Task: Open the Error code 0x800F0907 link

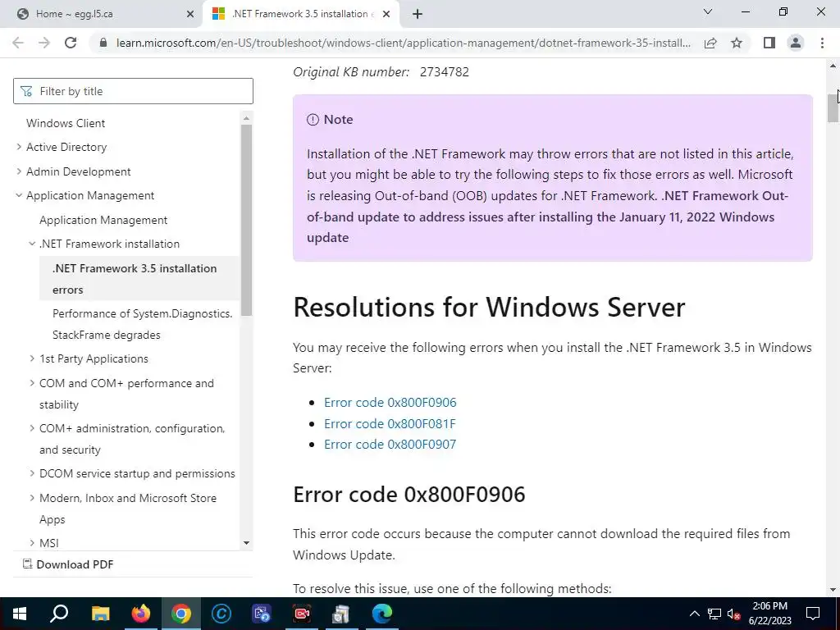Action: click(390, 444)
